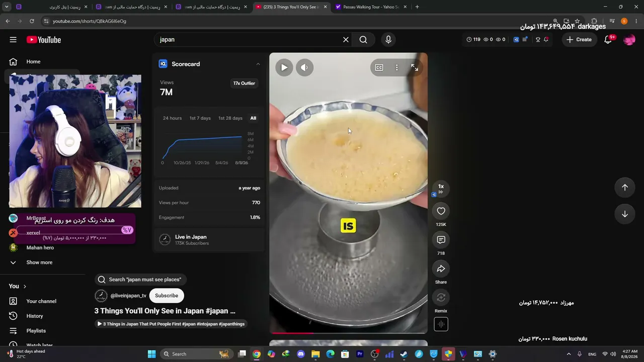Remix this Short
The width and height of the screenshot is (644, 362).
point(441,297)
